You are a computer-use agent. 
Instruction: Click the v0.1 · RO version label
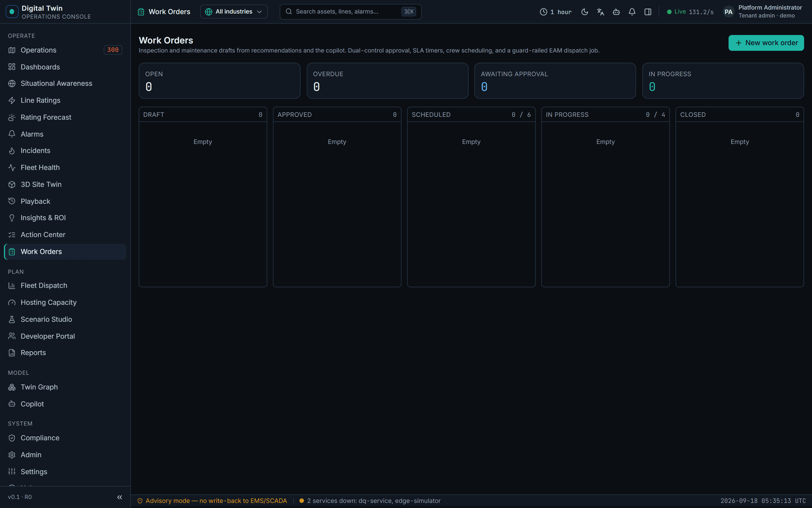coord(20,497)
